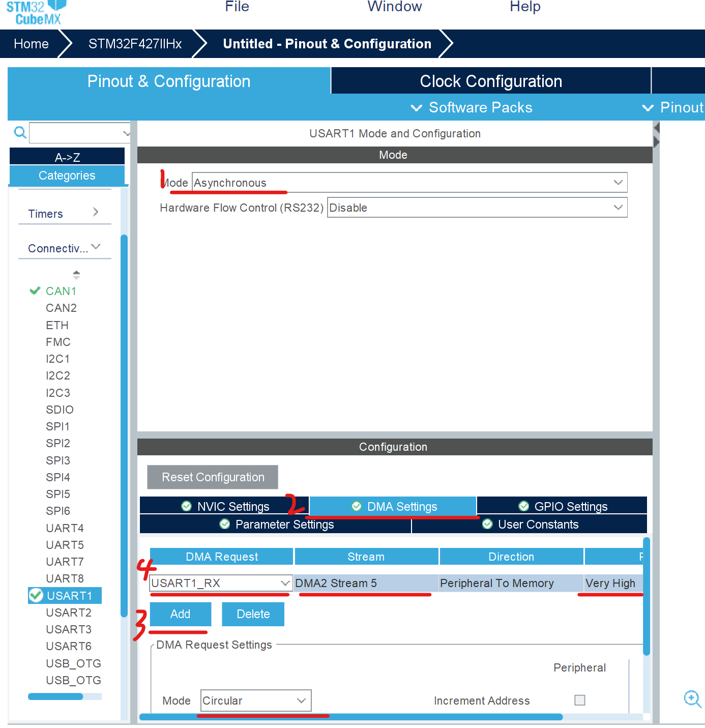The height and width of the screenshot is (728, 705).
Task: Open the Pinout dropdown menu
Action: click(673, 107)
